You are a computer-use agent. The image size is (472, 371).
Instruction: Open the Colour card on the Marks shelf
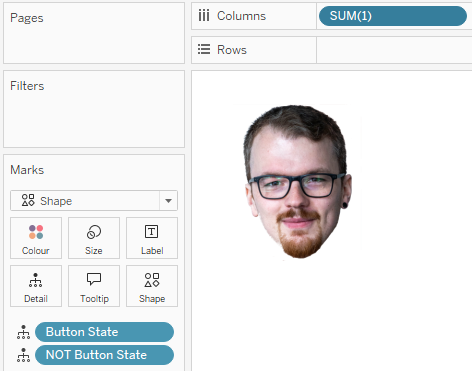[x=36, y=238]
